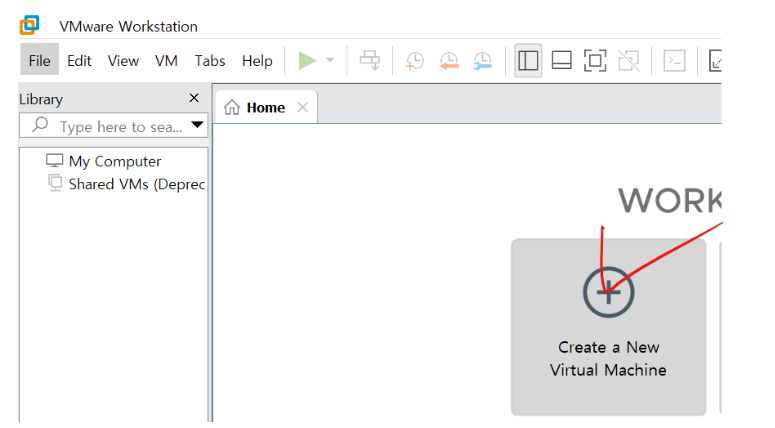The height and width of the screenshot is (428, 775).
Task: Click the magnifier search icon in Library
Action: tap(40, 125)
